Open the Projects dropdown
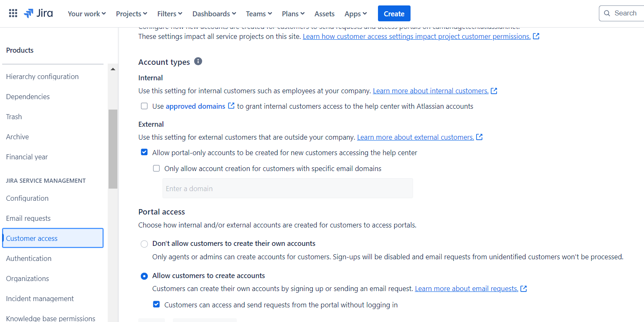The width and height of the screenshot is (644, 322). 131,13
